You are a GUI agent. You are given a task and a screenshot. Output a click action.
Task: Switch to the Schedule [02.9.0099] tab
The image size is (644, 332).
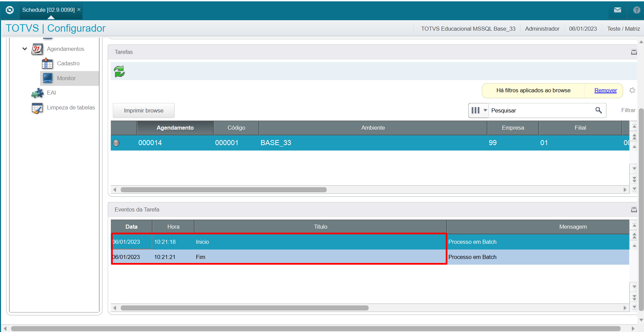48,10
